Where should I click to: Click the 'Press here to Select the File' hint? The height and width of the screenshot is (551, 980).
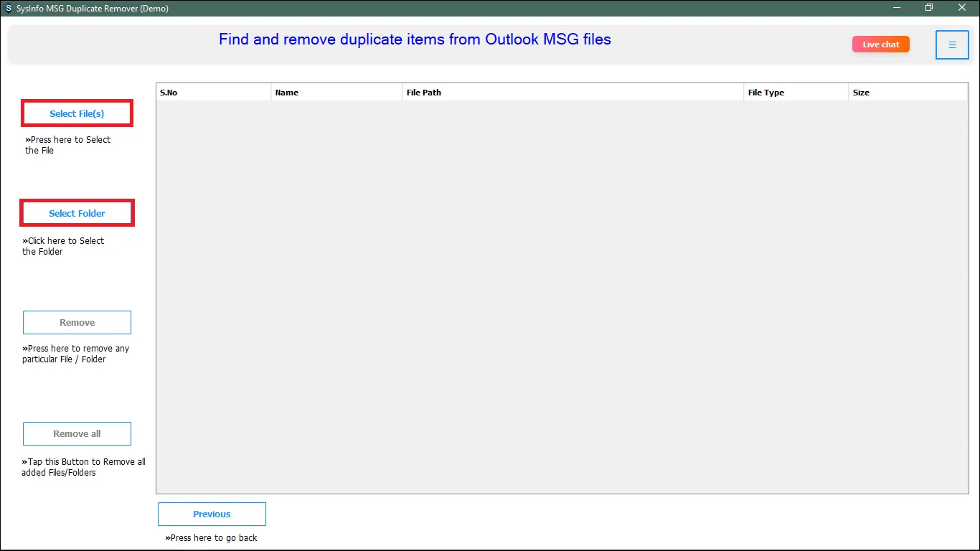click(68, 145)
